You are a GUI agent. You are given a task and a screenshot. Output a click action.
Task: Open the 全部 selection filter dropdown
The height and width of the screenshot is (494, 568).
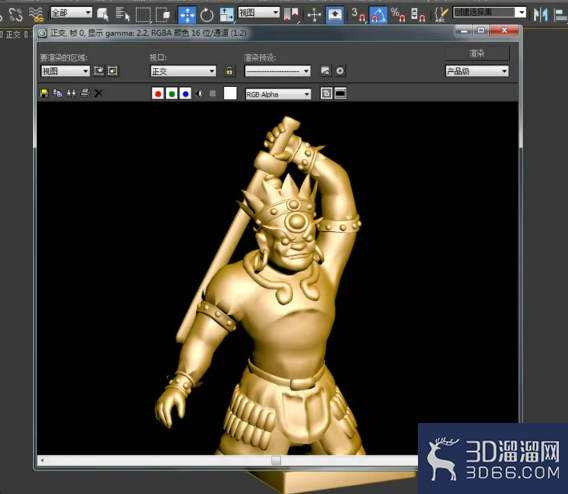(x=71, y=13)
